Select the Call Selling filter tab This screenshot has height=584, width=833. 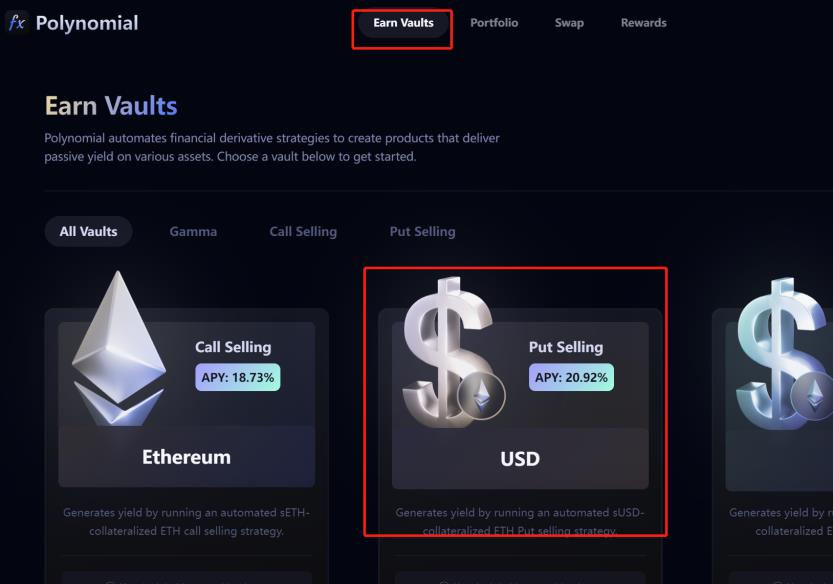(x=303, y=231)
